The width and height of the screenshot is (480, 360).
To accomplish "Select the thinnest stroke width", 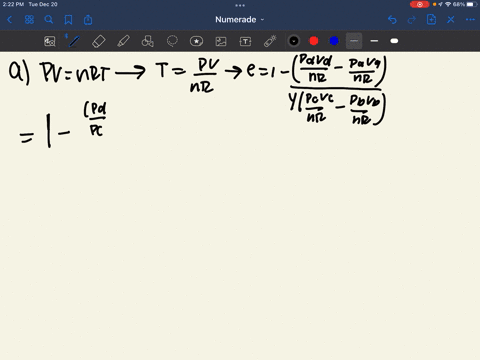I will point(354,41).
